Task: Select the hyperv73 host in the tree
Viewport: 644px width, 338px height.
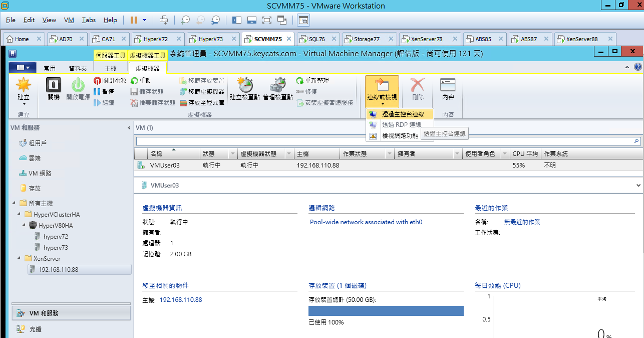Action: click(56, 247)
